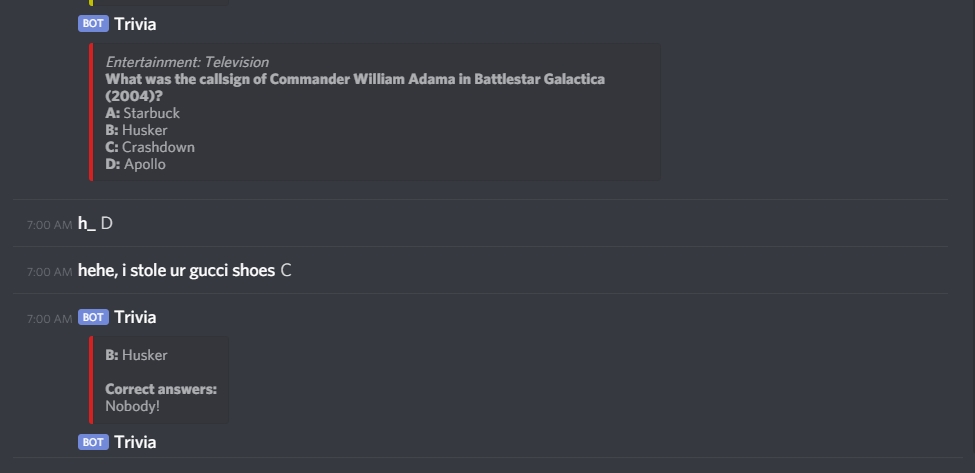Click the timestamp beside gucci shoes user
975x473 pixels.
click(49, 272)
